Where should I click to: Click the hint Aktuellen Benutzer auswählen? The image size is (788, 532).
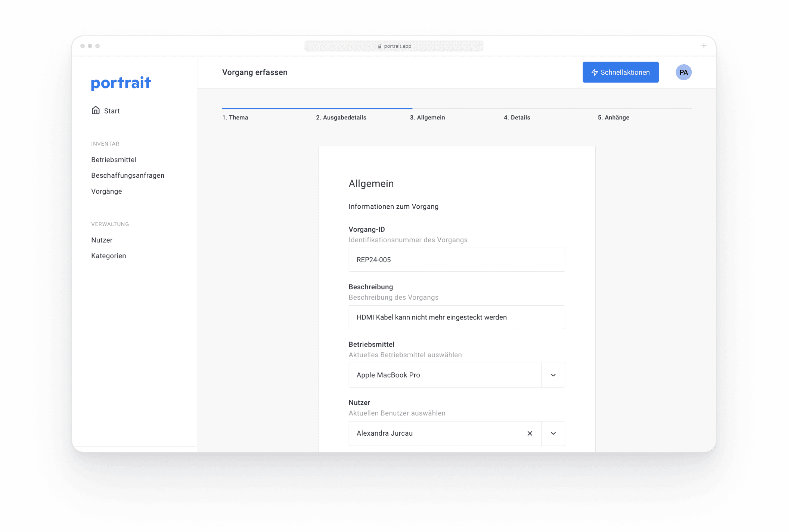coord(397,413)
